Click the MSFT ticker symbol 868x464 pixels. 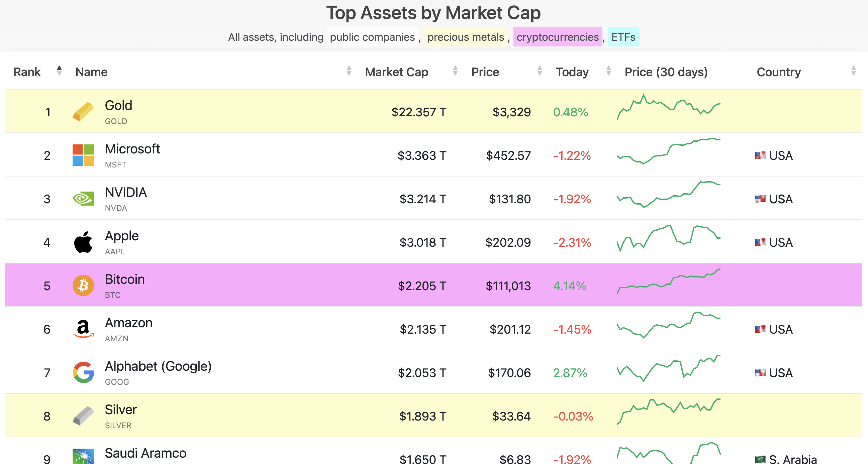tap(116, 165)
